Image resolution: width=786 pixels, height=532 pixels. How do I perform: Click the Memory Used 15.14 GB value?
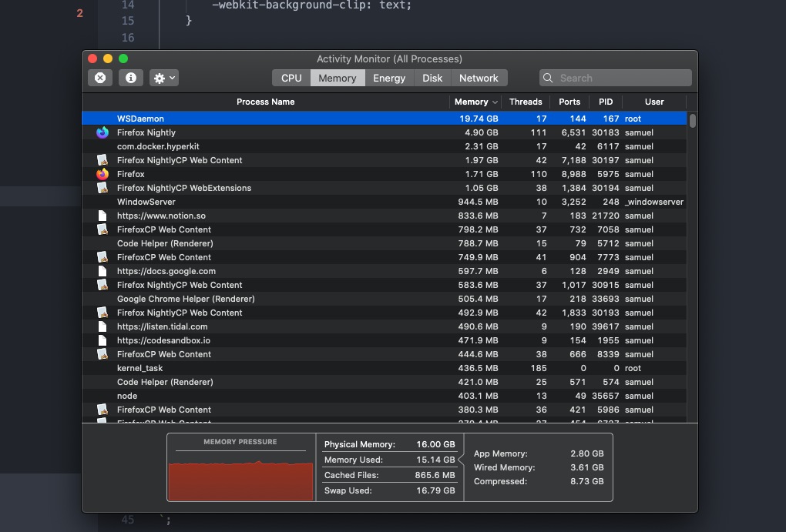[x=435, y=460]
